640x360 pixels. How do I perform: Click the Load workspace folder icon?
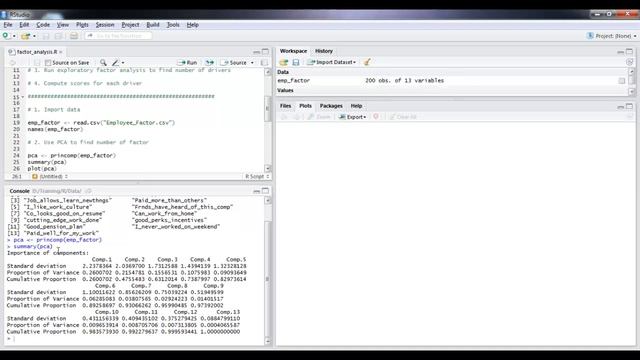[x=283, y=62]
